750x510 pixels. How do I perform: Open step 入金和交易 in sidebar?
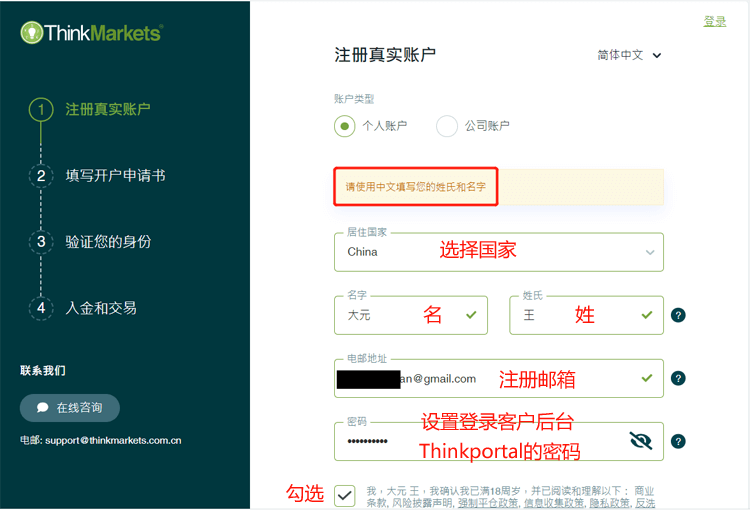(x=101, y=308)
